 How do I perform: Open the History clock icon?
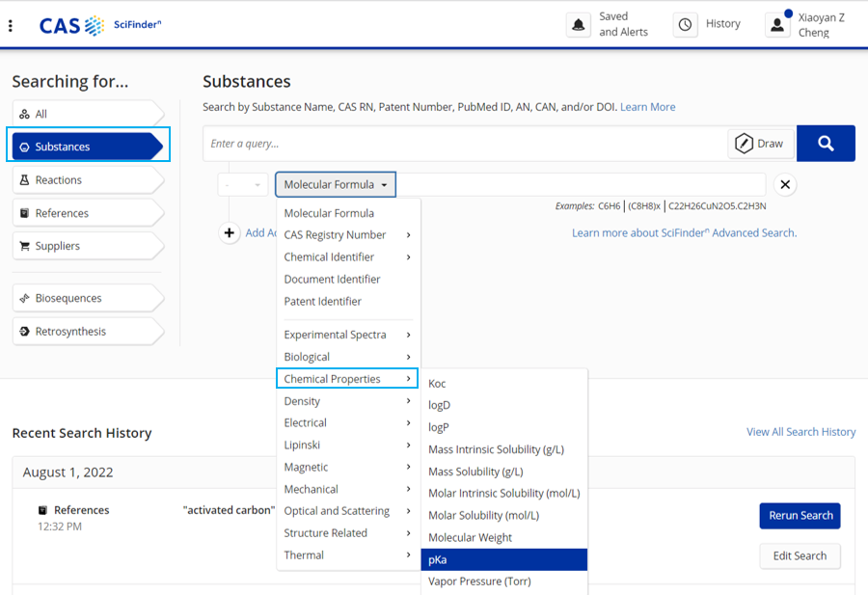coord(686,25)
